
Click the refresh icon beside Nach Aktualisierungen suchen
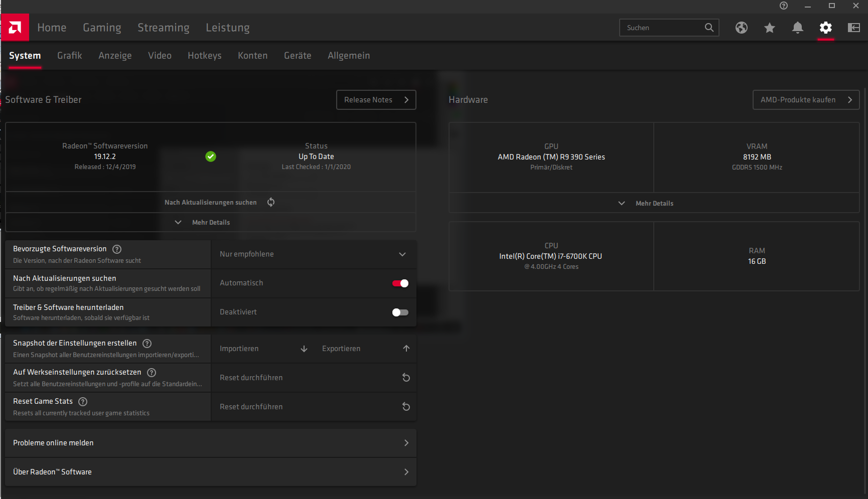(x=271, y=202)
